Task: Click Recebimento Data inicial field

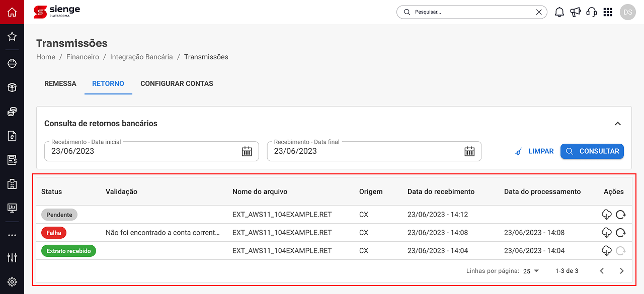Action: (x=151, y=151)
